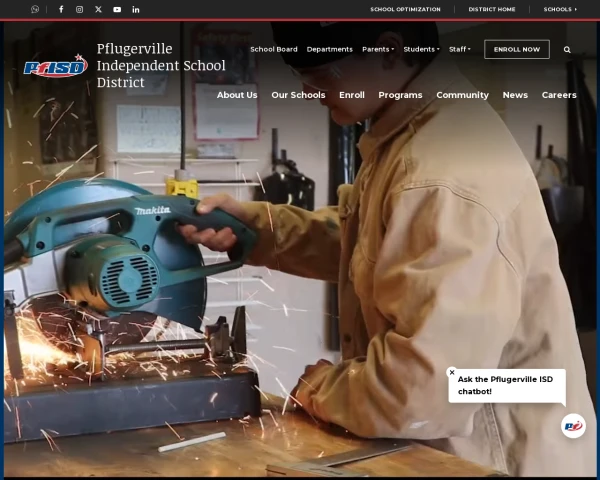This screenshot has height=480, width=600.
Task: Click the LinkedIn icon
Action: pyautogui.click(x=136, y=9)
